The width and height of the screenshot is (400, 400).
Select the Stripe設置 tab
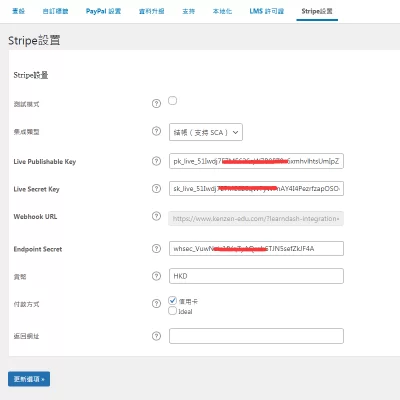click(x=317, y=11)
